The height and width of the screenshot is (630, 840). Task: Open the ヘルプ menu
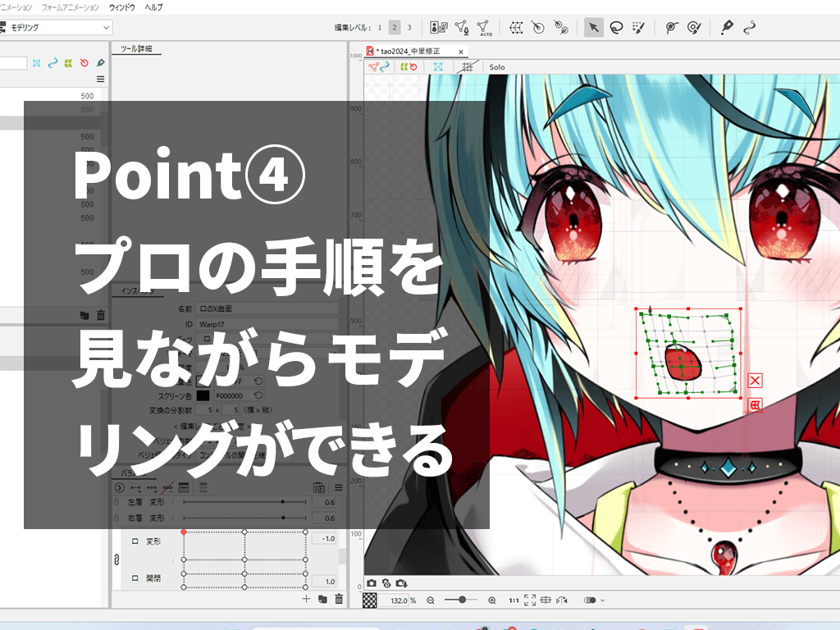(x=153, y=7)
